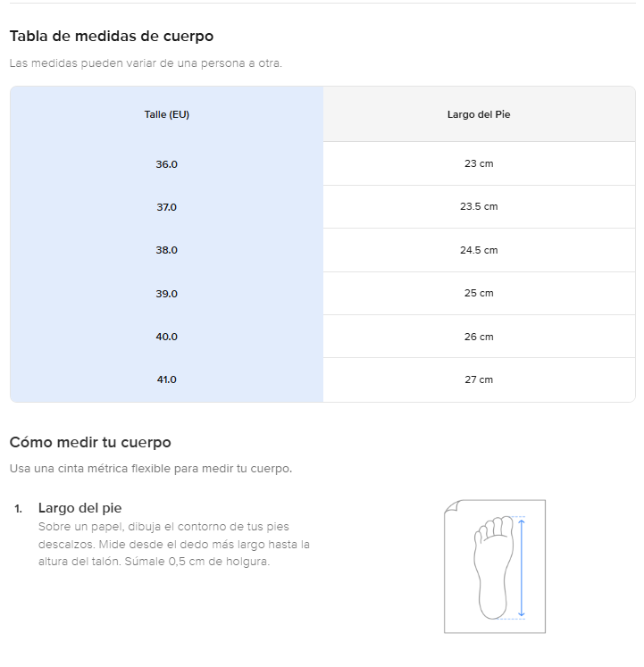The height and width of the screenshot is (667, 644).
Task: Click the foot measuring instructions paragraph
Action: pyautogui.click(x=174, y=544)
